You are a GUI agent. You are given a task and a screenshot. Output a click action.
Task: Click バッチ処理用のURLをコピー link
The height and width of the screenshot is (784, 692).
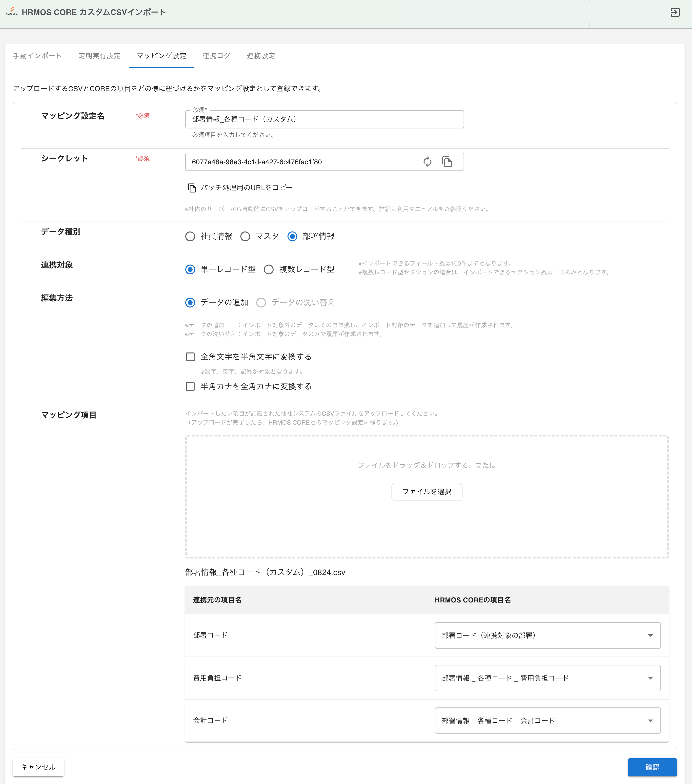point(247,188)
